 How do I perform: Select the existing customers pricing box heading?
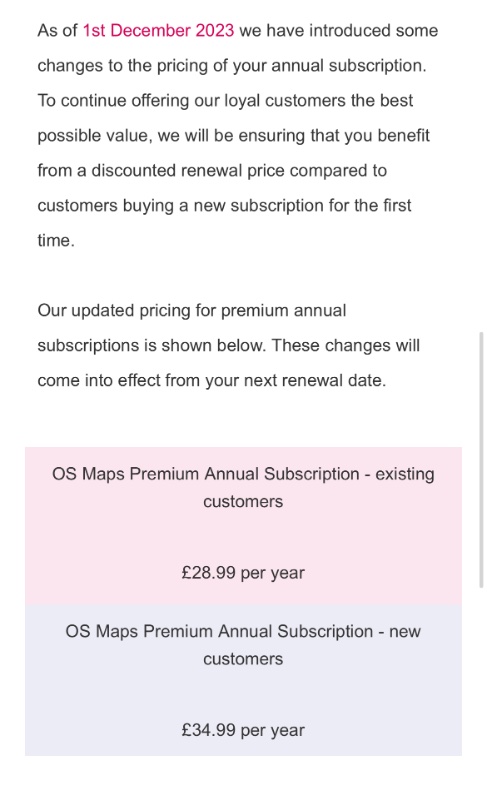(243, 487)
